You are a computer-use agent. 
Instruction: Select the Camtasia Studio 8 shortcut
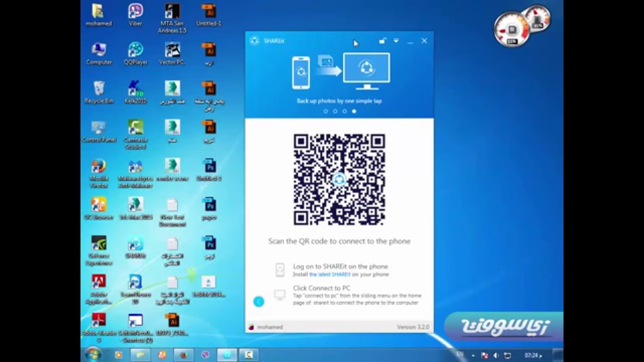[x=135, y=135]
